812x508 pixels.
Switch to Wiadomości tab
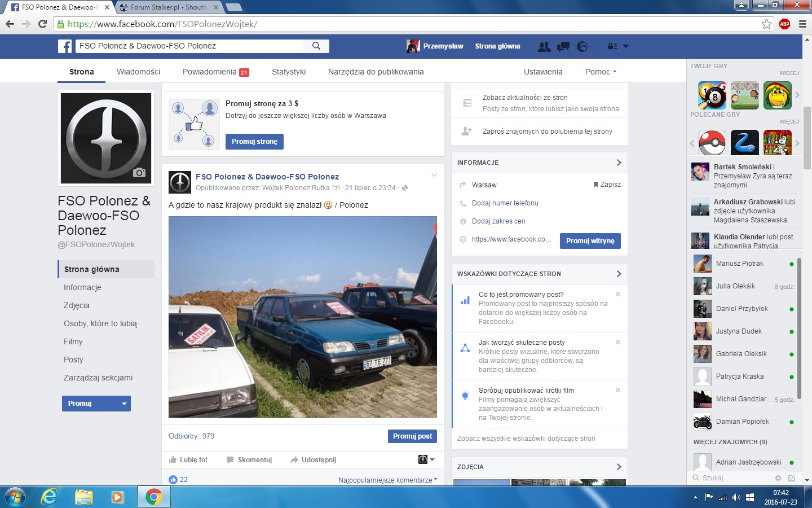(x=138, y=72)
